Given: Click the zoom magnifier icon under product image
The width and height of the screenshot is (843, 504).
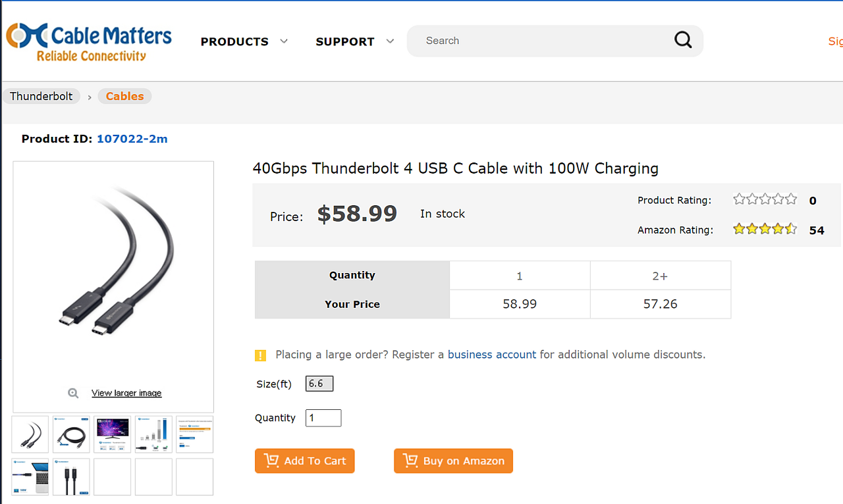Looking at the screenshot, I should [x=74, y=393].
